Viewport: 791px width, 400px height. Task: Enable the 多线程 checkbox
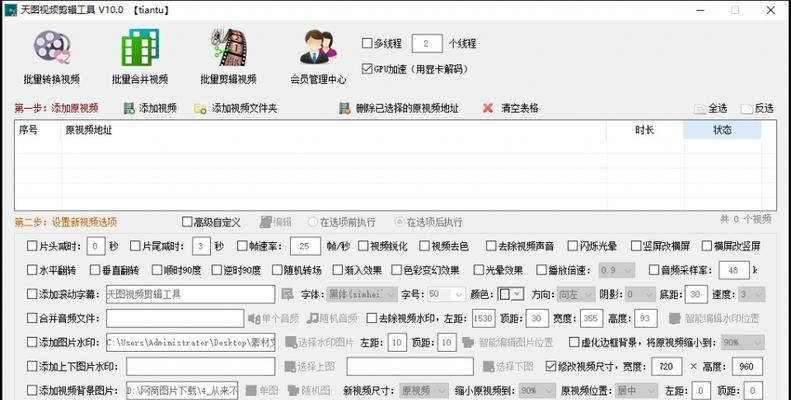[x=367, y=43]
